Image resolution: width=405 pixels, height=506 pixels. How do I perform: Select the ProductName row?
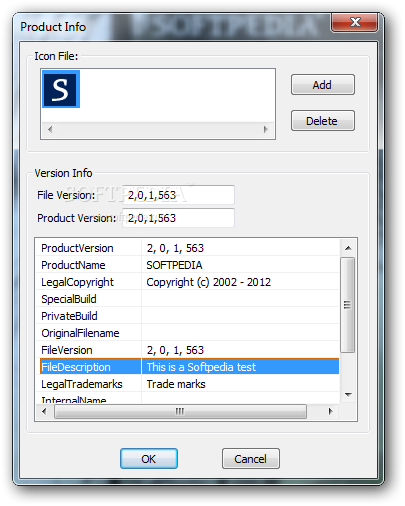coord(188,265)
